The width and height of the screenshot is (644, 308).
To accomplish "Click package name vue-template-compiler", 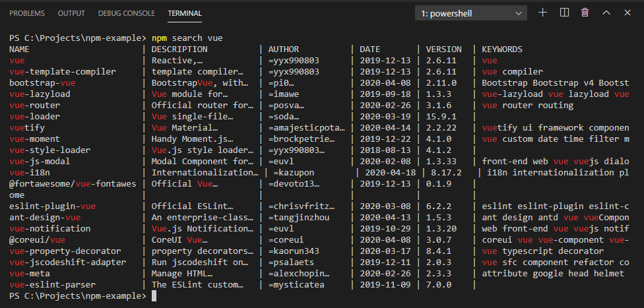I will click(63, 72).
